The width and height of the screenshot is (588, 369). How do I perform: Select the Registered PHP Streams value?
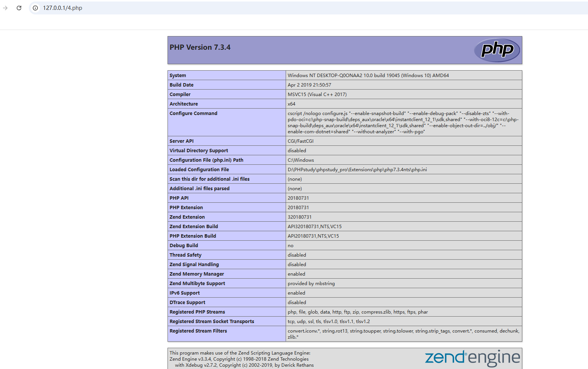click(x=357, y=312)
